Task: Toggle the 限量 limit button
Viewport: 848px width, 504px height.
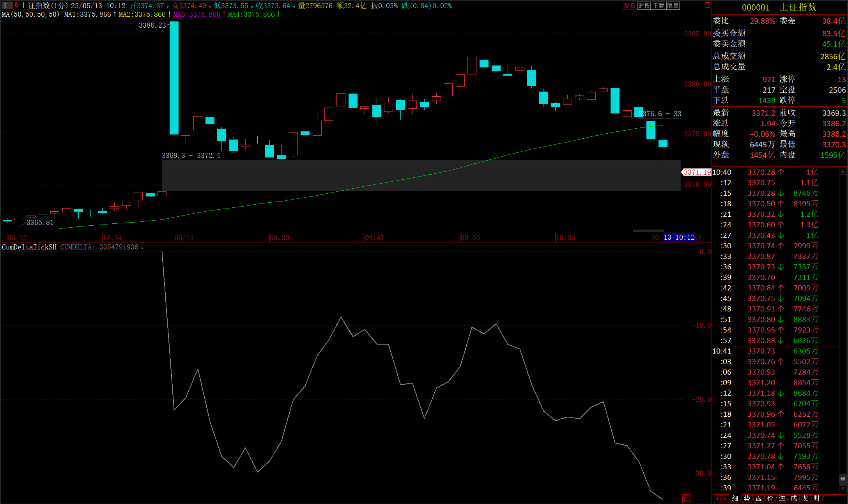Action: click(x=673, y=5)
